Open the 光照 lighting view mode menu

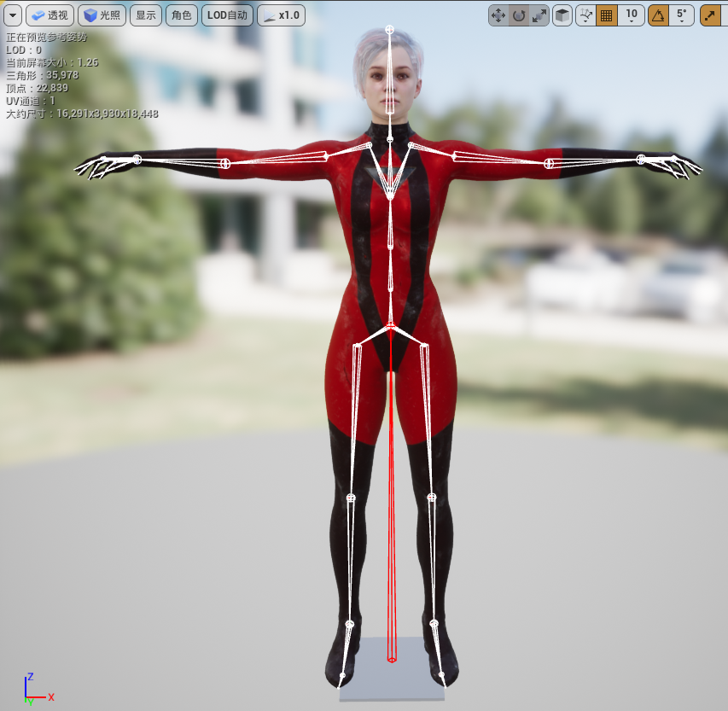[102, 15]
